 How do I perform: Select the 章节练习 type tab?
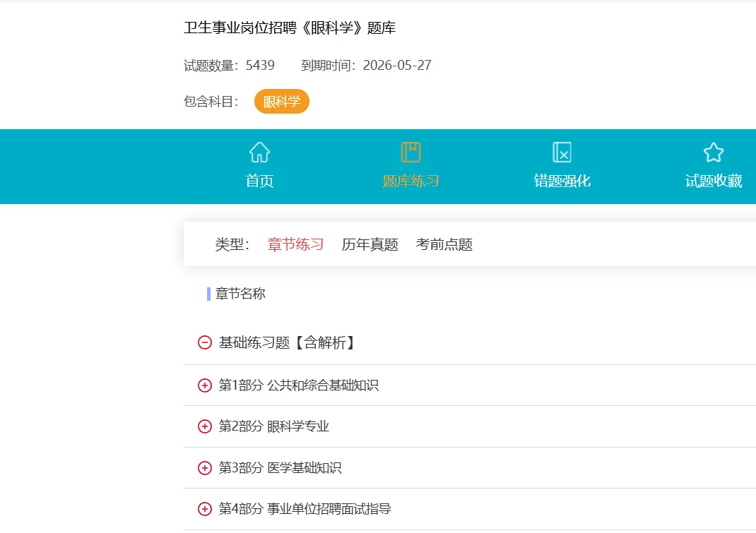[x=295, y=244]
